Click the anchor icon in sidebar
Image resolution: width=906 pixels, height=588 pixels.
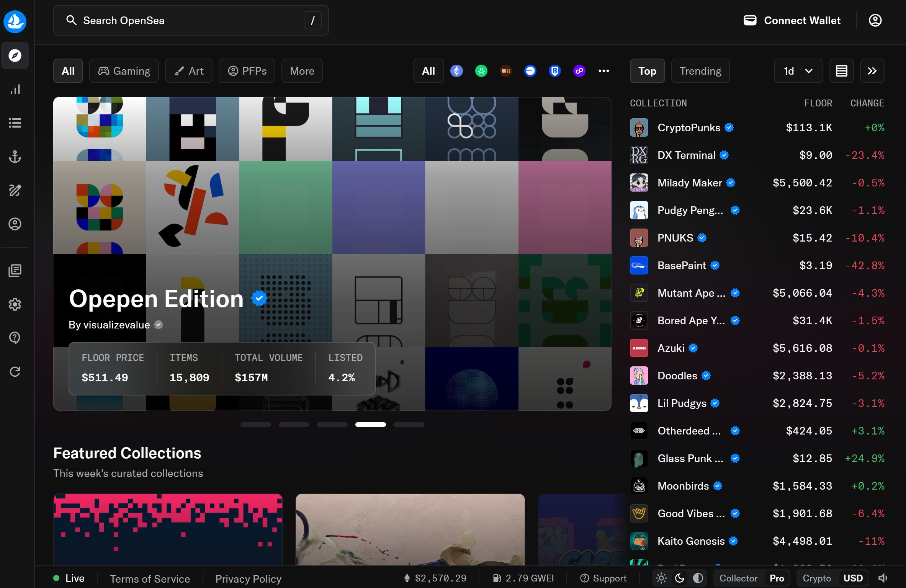(15, 157)
